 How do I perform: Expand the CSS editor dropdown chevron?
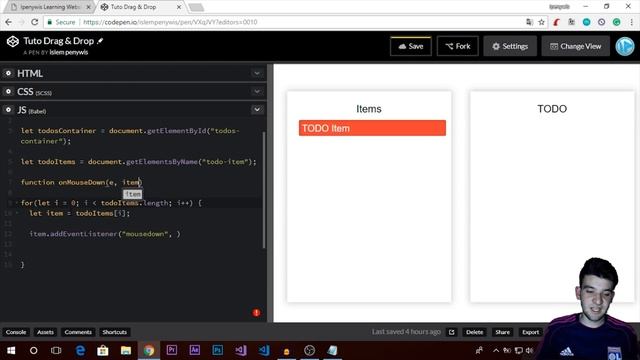coord(257,91)
